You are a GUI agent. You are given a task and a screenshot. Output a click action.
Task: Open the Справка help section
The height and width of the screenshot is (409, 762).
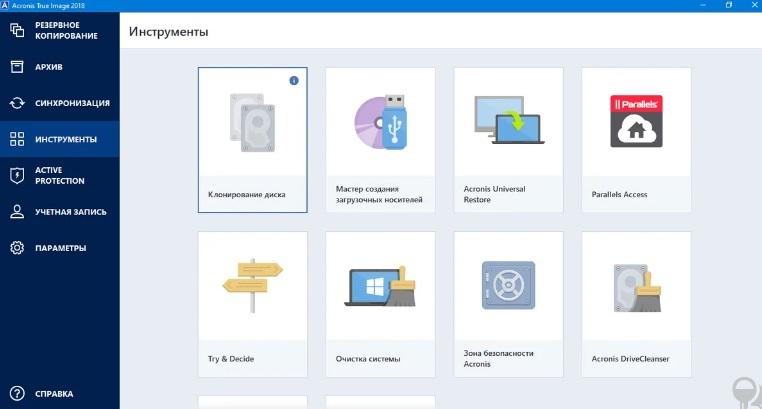point(60,393)
